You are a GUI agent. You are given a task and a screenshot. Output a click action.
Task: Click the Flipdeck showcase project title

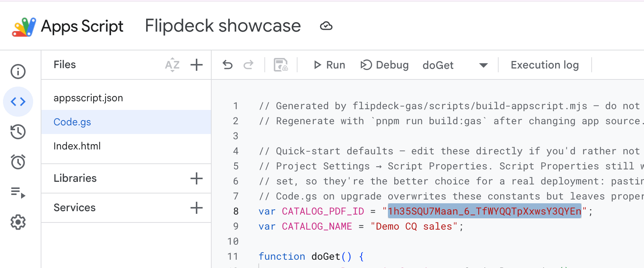223,26
